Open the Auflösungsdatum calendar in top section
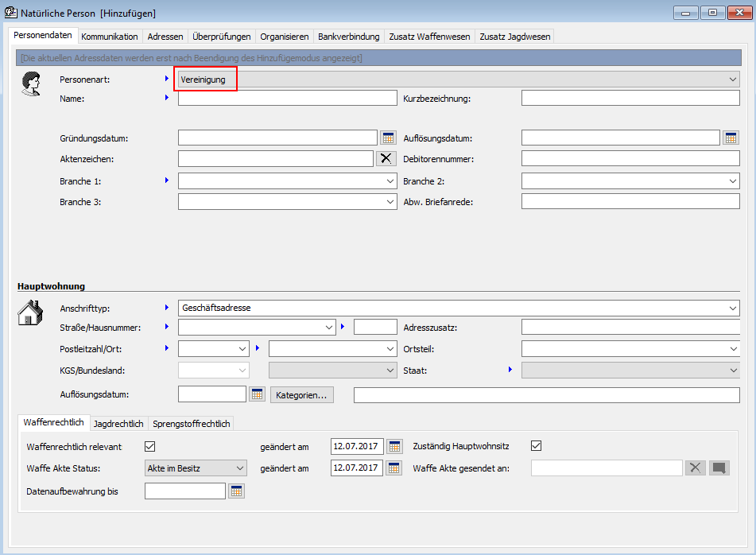The width and height of the screenshot is (756, 555). pyautogui.click(x=731, y=138)
